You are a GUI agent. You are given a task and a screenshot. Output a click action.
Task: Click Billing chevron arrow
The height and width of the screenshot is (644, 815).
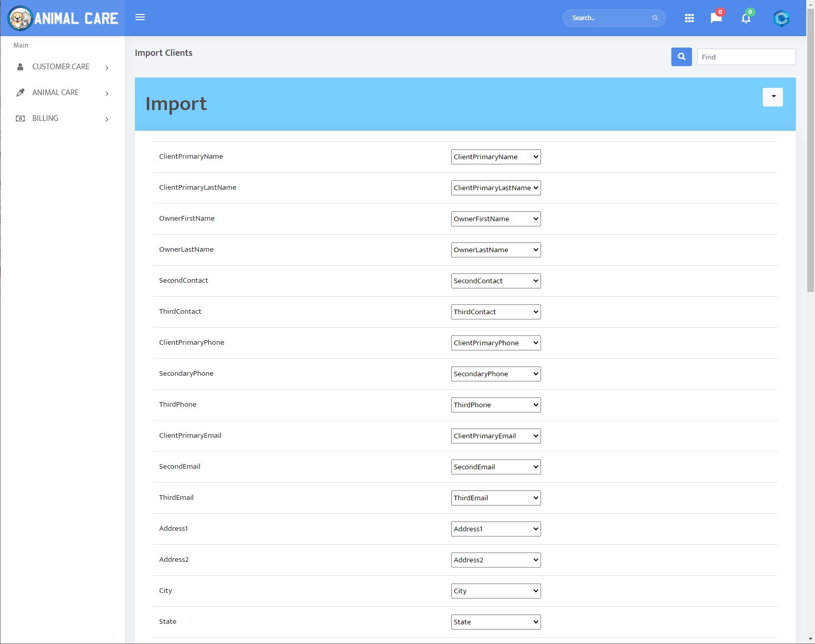tap(107, 119)
